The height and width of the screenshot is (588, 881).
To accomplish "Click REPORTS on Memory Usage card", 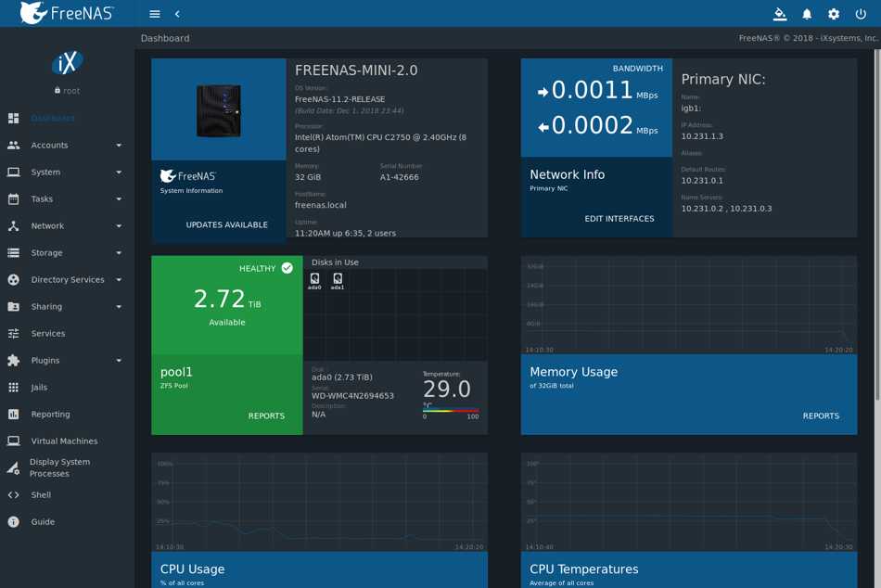I will click(821, 416).
